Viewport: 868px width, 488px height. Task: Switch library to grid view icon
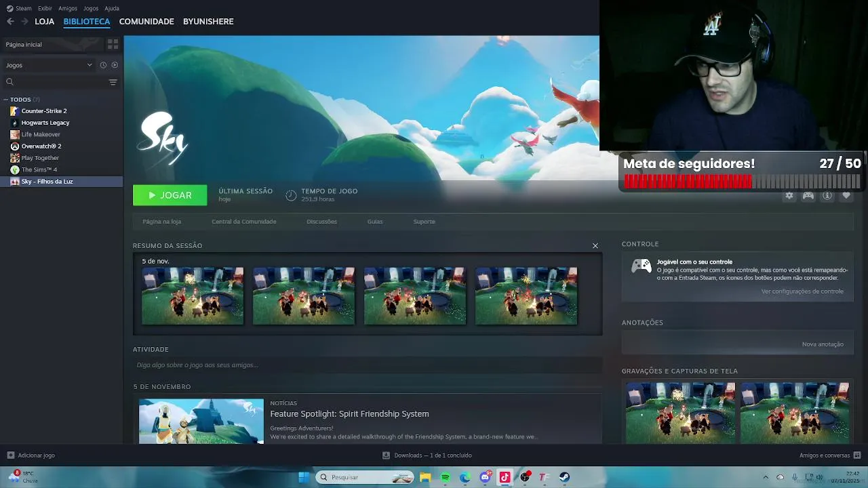click(x=113, y=44)
